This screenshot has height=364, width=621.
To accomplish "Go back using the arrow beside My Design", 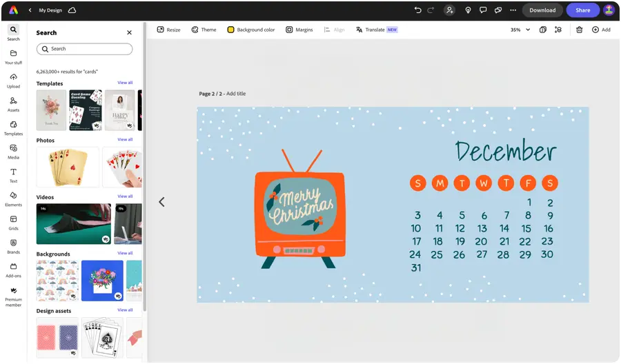I will (30, 10).
